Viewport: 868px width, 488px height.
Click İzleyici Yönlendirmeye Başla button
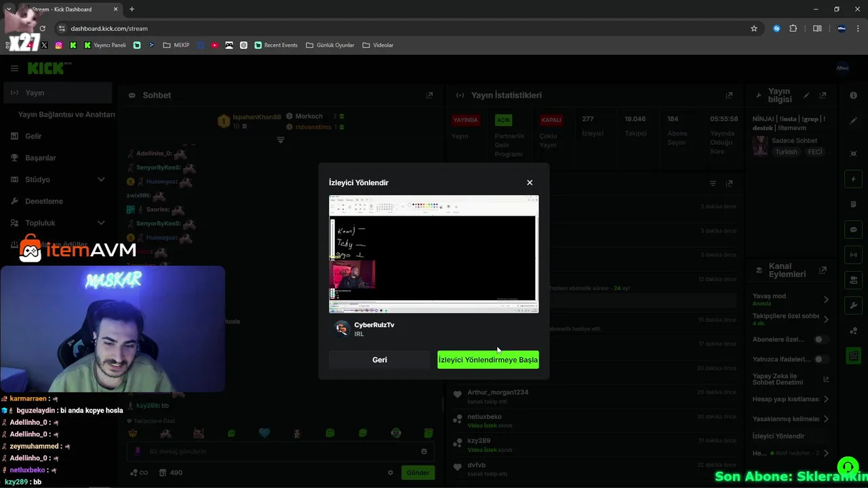click(x=488, y=360)
